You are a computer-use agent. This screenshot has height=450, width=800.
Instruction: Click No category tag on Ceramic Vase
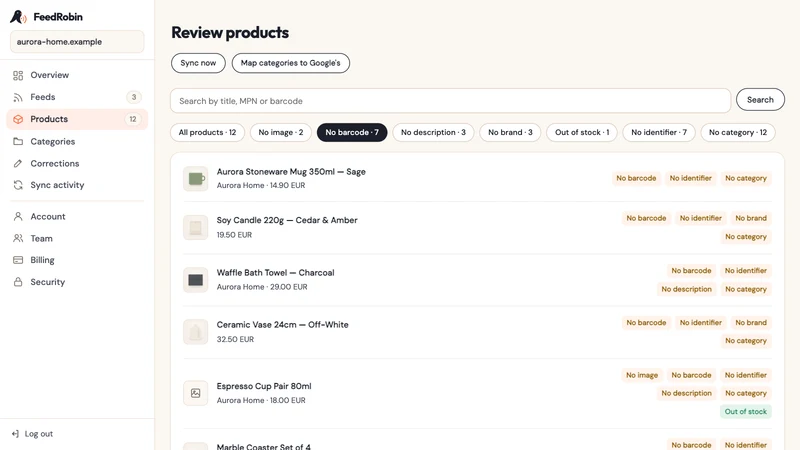(745, 341)
